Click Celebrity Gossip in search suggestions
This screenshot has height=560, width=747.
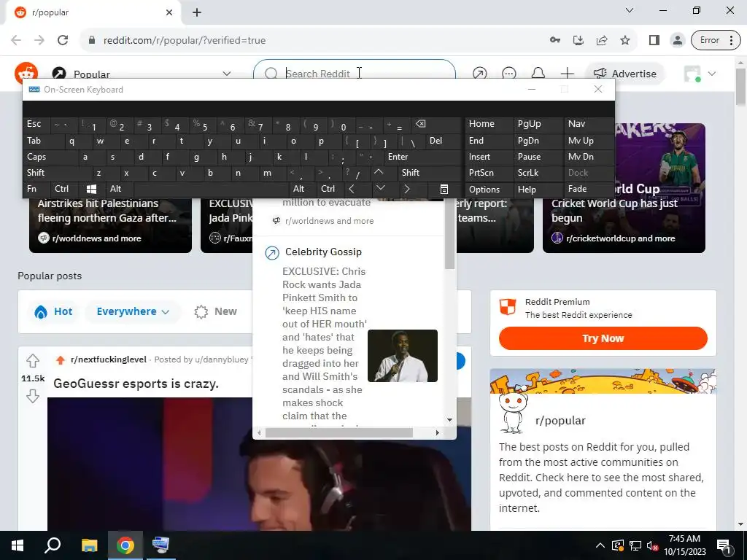[x=323, y=252]
